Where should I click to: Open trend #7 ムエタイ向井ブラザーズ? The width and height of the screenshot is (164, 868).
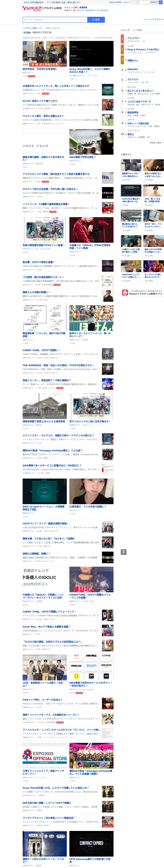coord(139,101)
